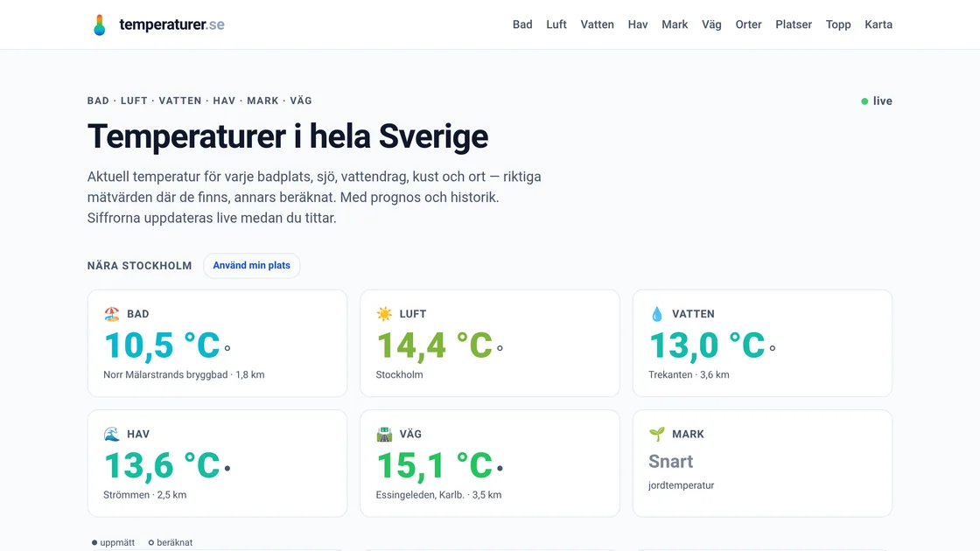This screenshot has height=551, width=980.
Task: Click the hollow beräknat dot beside 10,5 °C
Action: (227, 348)
